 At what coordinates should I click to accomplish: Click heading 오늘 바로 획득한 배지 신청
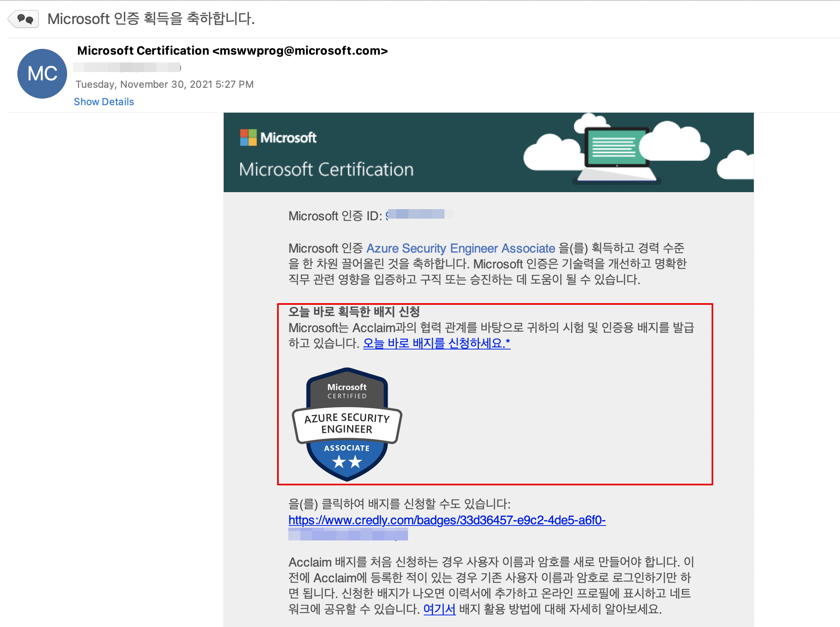click(x=354, y=312)
